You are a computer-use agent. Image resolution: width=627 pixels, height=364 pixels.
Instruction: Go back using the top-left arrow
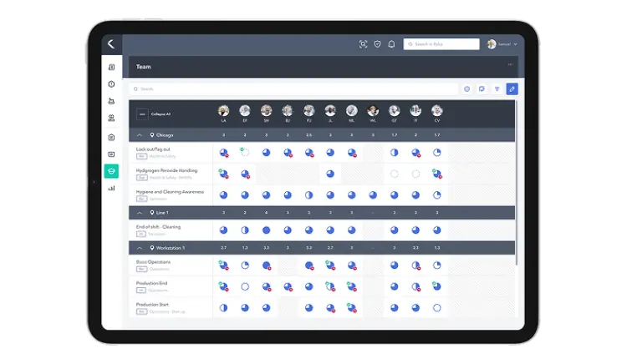111,44
